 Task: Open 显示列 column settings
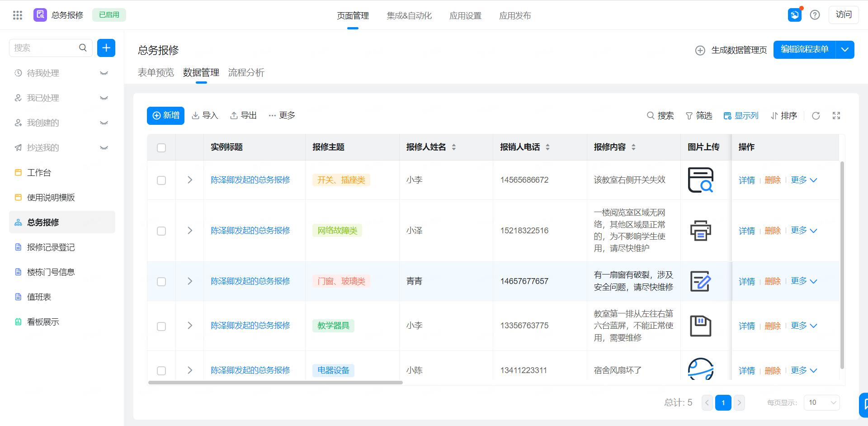click(741, 116)
